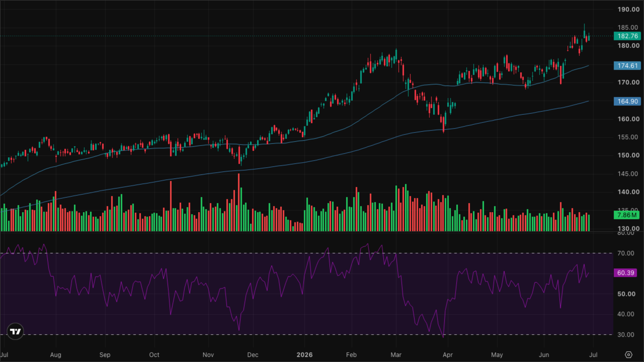The width and height of the screenshot is (644, 362).
Task: Click the Mar label on time axis
Action: pyautogui.click(x=396, y=355)
